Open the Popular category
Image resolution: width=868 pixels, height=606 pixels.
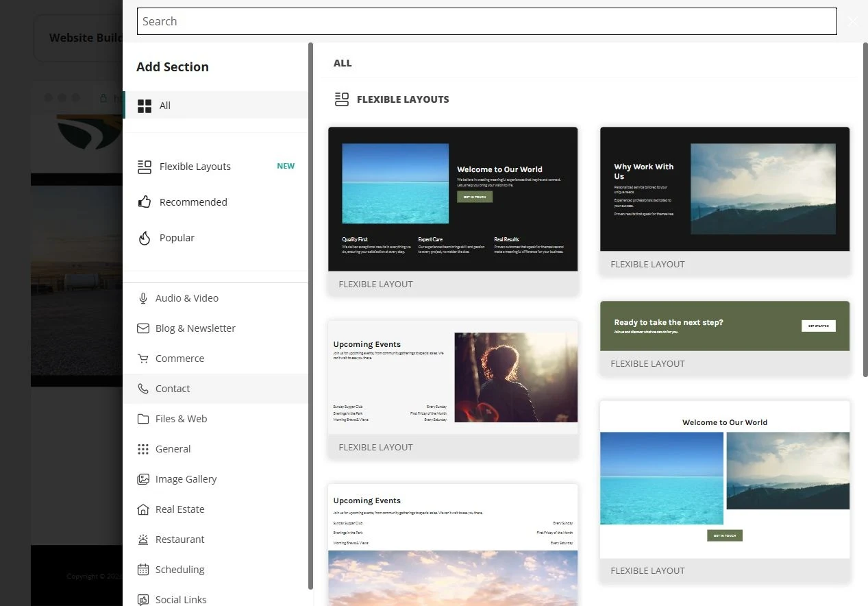pyautogui.click(x=216, y=238)
